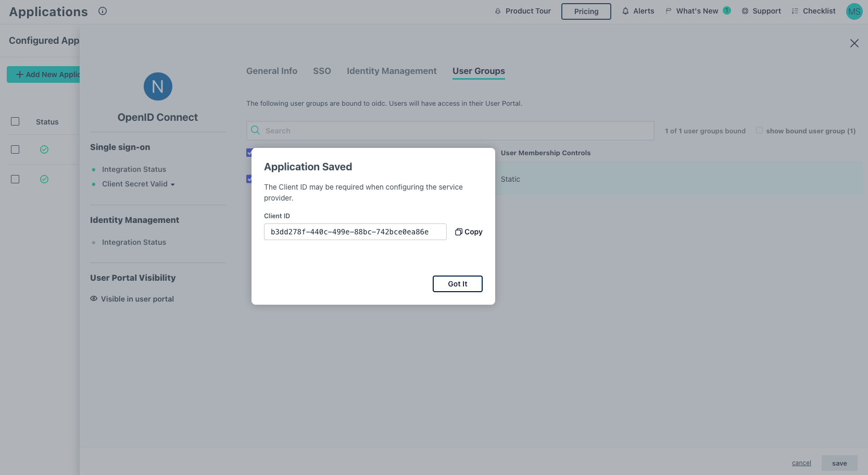868x475 pixels.
Task: Click the MS user avatar
Action: 854,11
